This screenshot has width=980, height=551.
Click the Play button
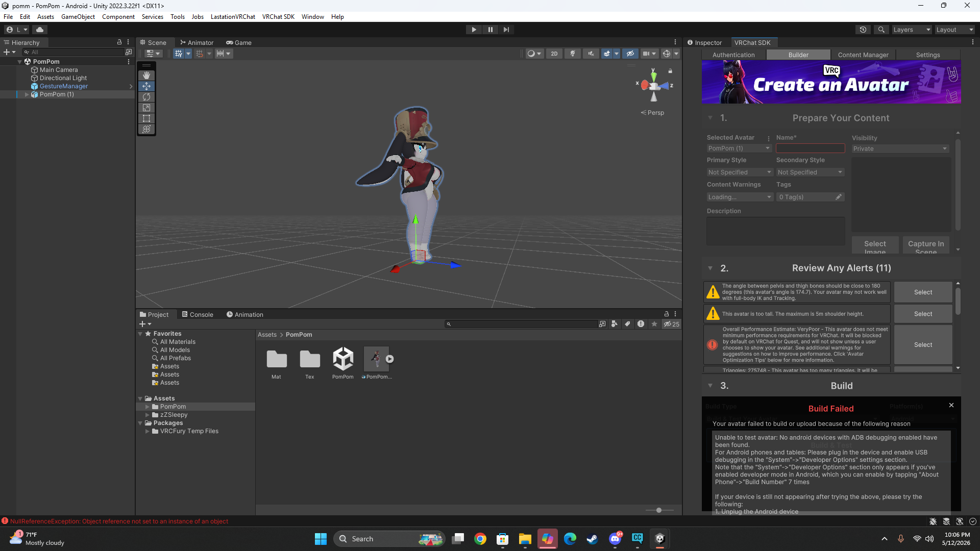[x=474, y=30]
